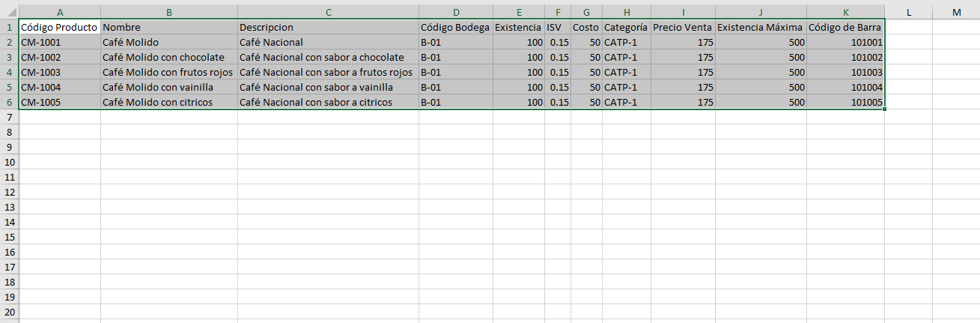This screenshot has width=980, height=323.
Task: Select column M header
Action: pyautogui.click(x=956, y=13)
